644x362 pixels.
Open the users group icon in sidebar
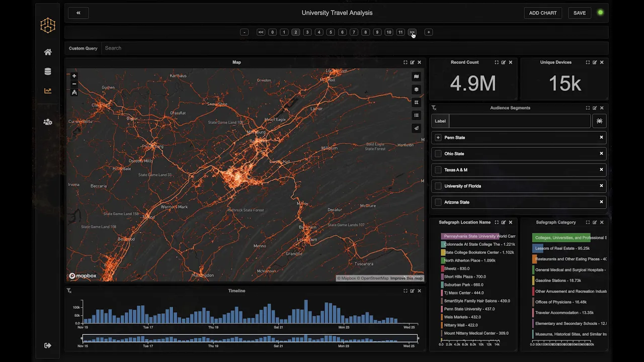48,122
